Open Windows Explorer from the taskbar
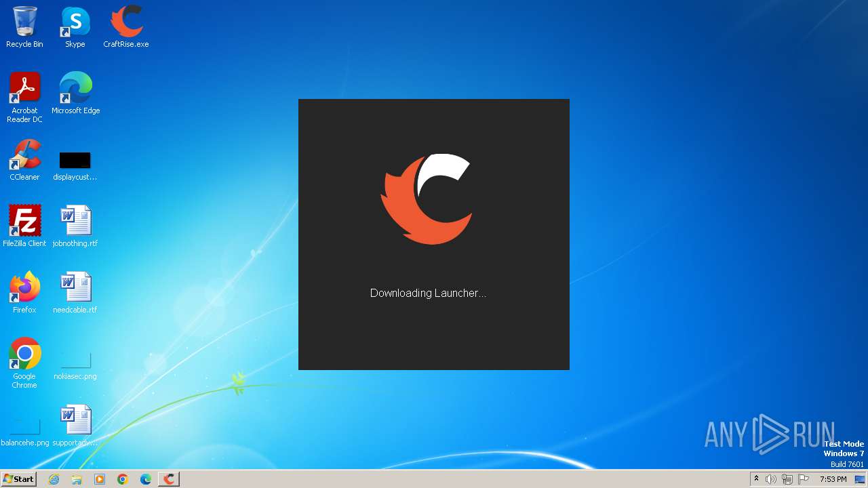This screenshot has height=488, width=868. click(77, 479)
